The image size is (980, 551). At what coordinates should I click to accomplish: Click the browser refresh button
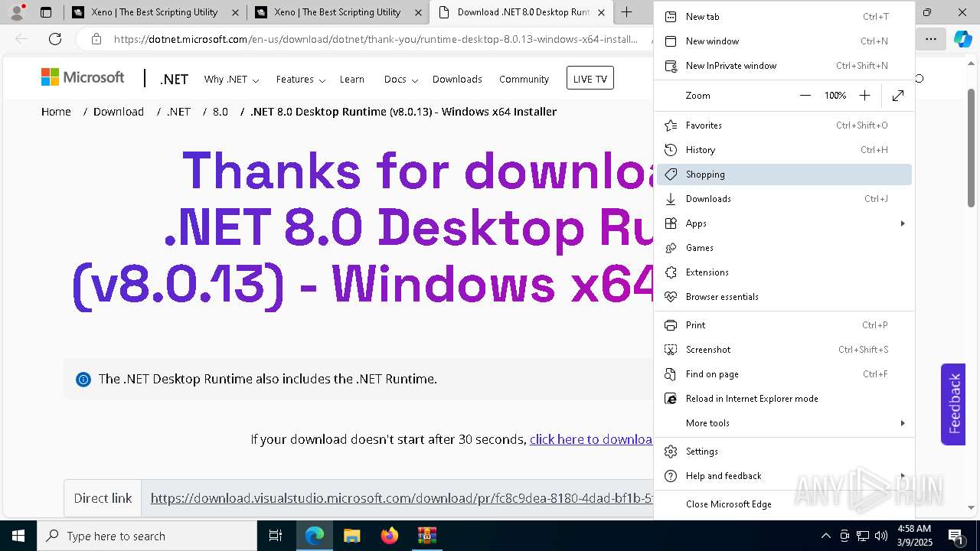coord(55,39)
